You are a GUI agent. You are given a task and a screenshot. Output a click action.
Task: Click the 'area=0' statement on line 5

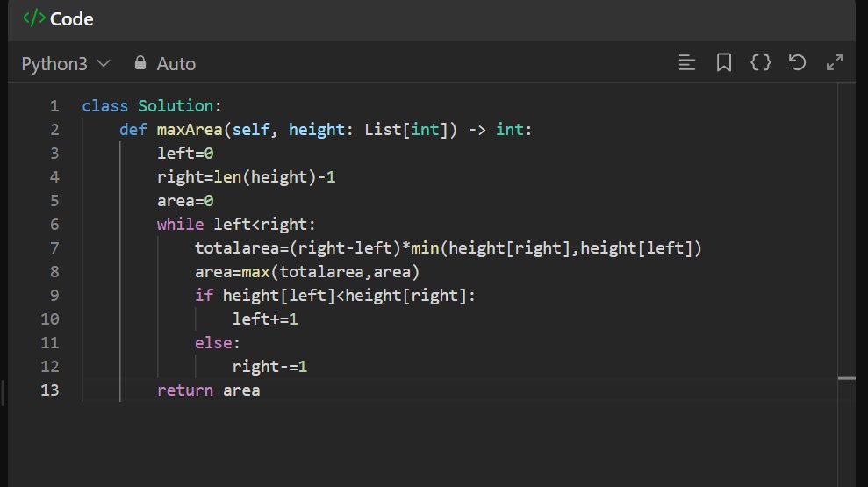pyautogui.click(x=185, y=200)
